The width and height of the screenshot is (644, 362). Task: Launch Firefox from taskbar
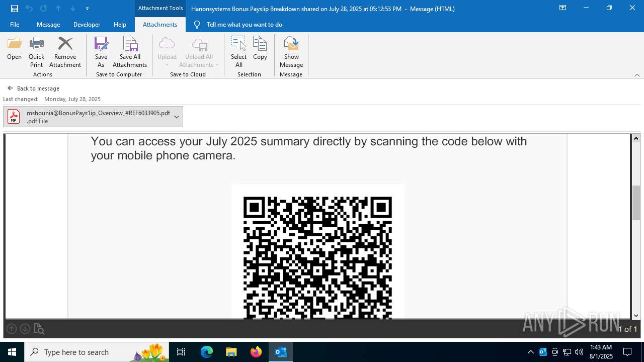point(256,352)
